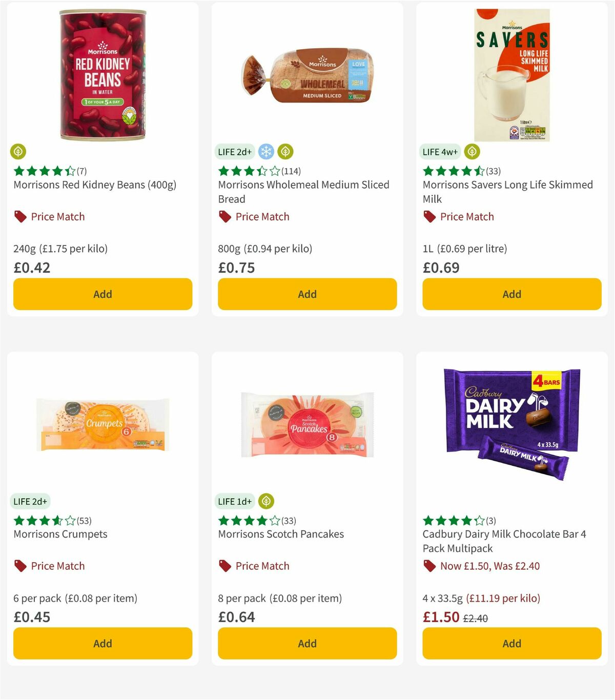Click the Price Match tag icon under Crumpets
Viewport: 615px width, 700px height.
[x=19, y=566]
